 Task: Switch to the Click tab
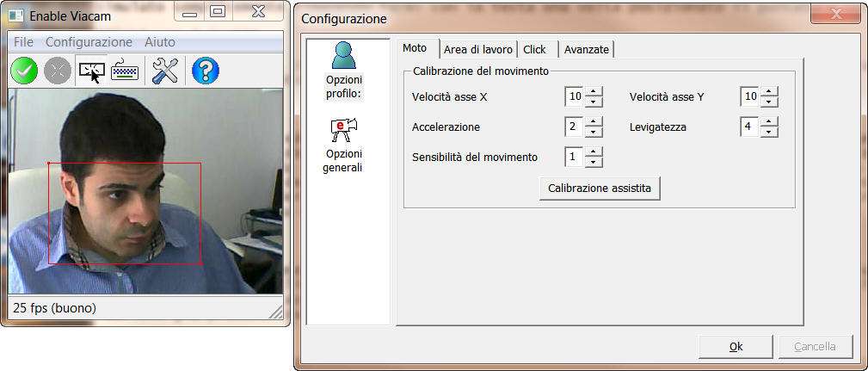pos(535,49)
